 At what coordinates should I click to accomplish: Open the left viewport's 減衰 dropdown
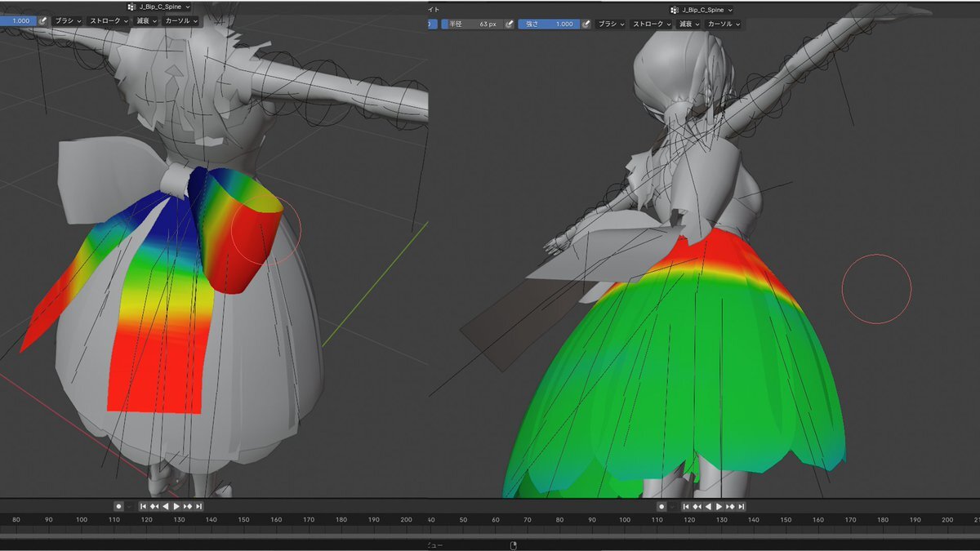[x=147, y=20]
